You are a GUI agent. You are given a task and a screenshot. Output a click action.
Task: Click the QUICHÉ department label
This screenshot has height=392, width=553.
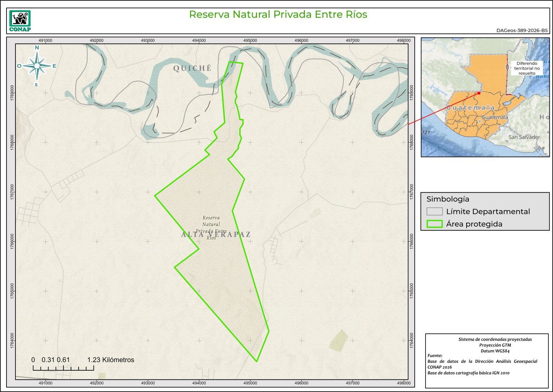click(192, 68)
